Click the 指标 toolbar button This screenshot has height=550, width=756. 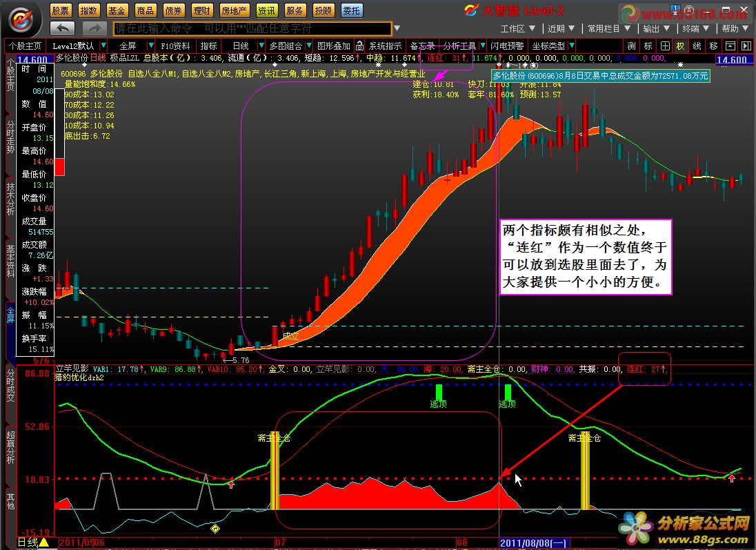(209, 46)
